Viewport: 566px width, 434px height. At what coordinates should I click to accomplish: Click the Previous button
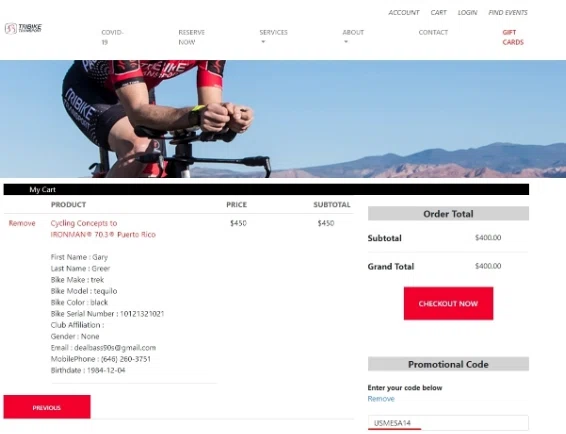pos(47,407)
